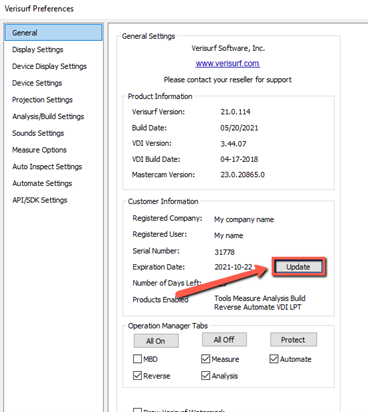Click the Protect button
Image resolution: width=368 pixels, height=412 pixels.
[293, 339]
